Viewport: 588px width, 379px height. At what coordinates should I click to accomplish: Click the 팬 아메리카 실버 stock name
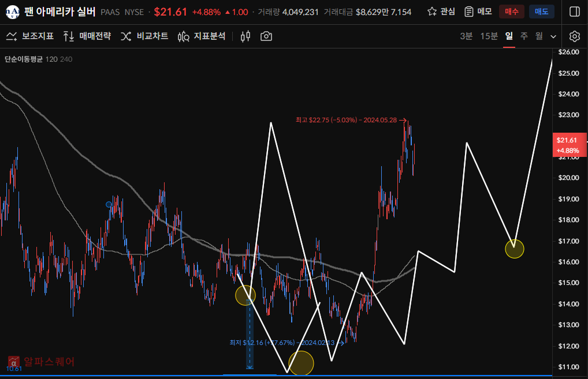click(x=61, y=12)
